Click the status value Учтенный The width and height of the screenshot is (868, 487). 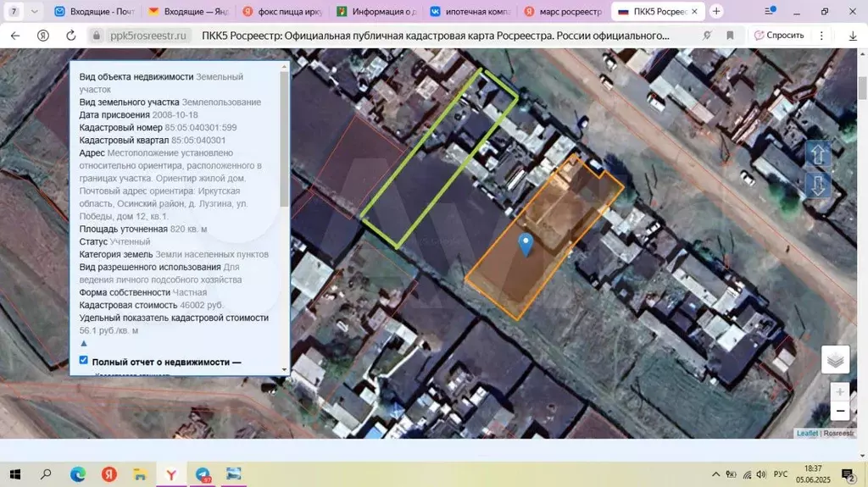(x=130, y=241)
